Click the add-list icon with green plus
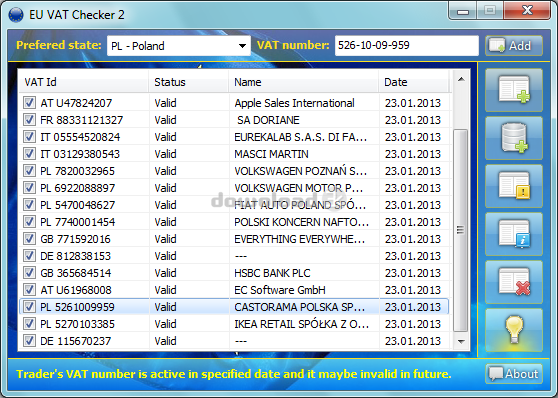558x398 pixels. point(514,90)
